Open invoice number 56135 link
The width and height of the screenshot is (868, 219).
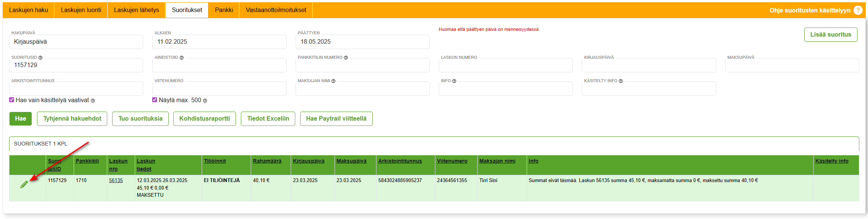pos(116,181)
